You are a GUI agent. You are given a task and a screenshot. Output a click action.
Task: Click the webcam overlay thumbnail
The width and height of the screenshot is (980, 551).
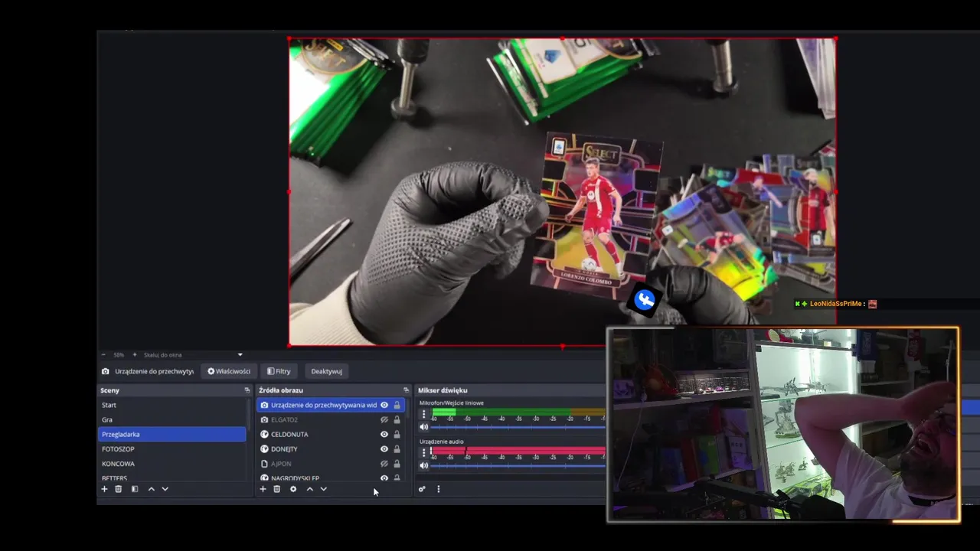782,425
